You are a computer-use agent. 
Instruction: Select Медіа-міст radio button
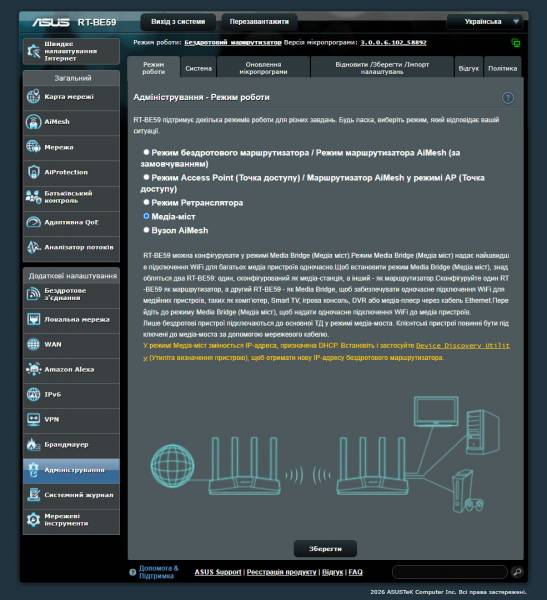coord(146,216)
